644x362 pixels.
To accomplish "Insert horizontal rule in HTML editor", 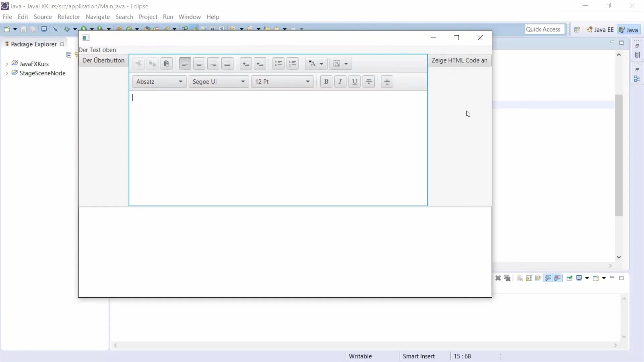I will 387,82.
